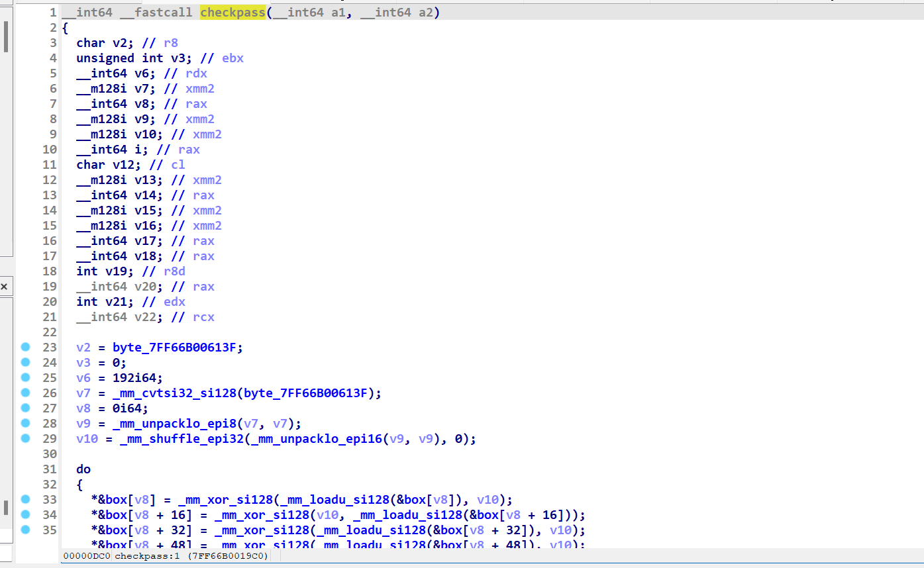Click the __int64 v8 declaration
Viewport: 924px width, 568px height.
coord(117,104)
